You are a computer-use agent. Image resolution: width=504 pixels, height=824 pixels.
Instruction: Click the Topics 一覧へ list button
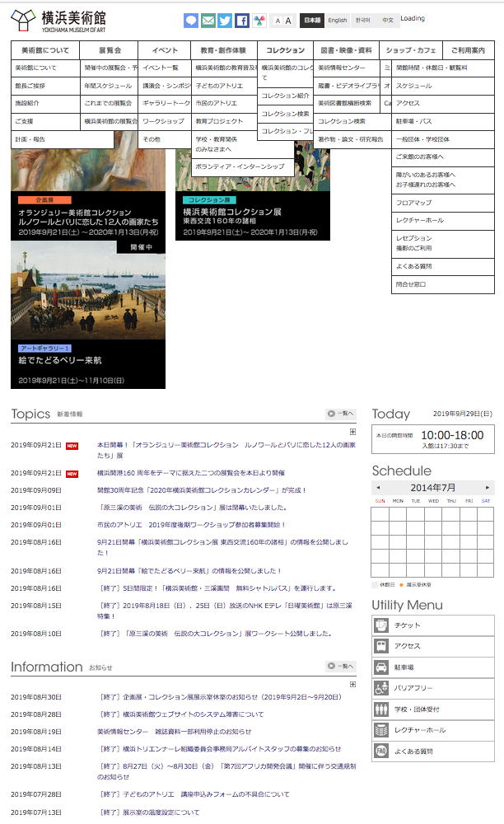click(341, 414)
